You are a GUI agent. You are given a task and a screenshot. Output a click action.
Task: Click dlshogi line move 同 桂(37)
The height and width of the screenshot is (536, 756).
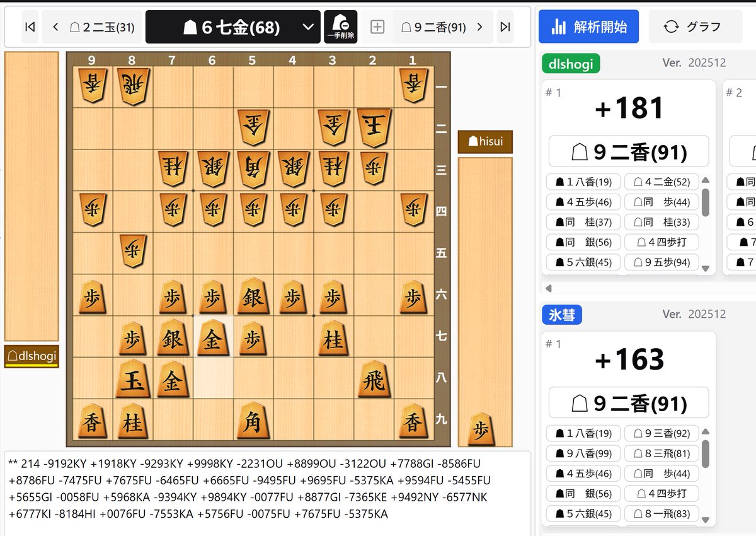(583, 223)
